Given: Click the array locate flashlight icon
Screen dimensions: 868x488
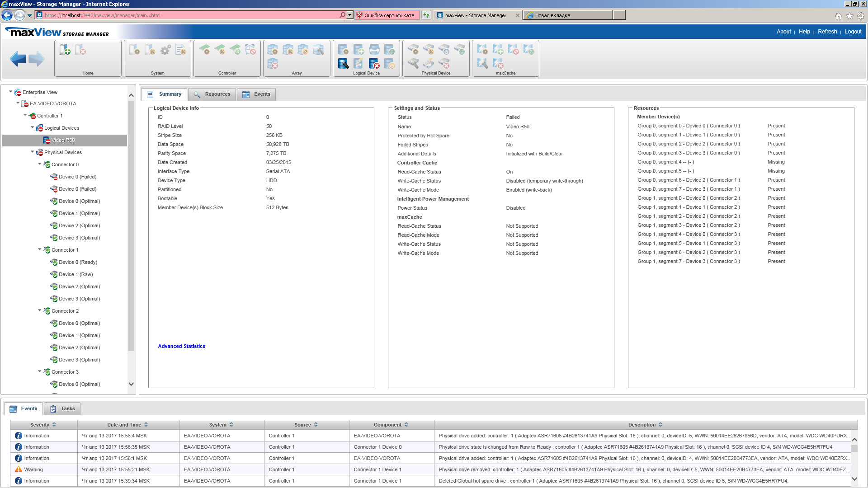Looking at the screenshot, I should pyautogui.click(x=319, y=49).
